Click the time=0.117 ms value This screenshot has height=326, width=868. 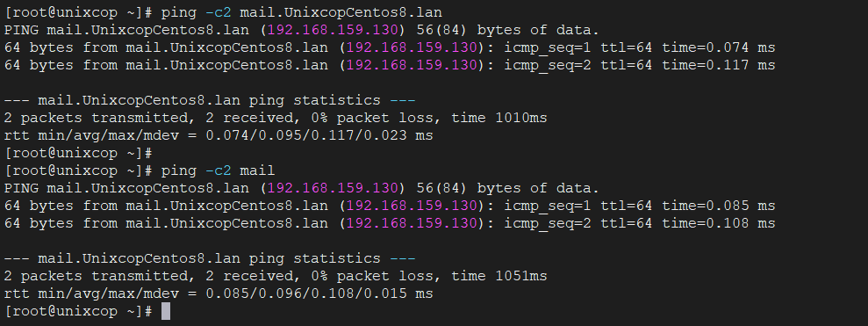click(719, 65)
